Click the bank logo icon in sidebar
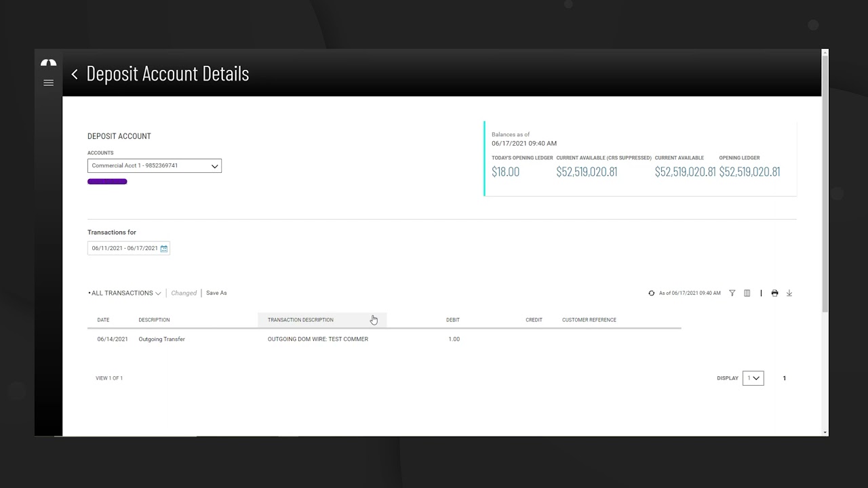 (x=48, y=63)
